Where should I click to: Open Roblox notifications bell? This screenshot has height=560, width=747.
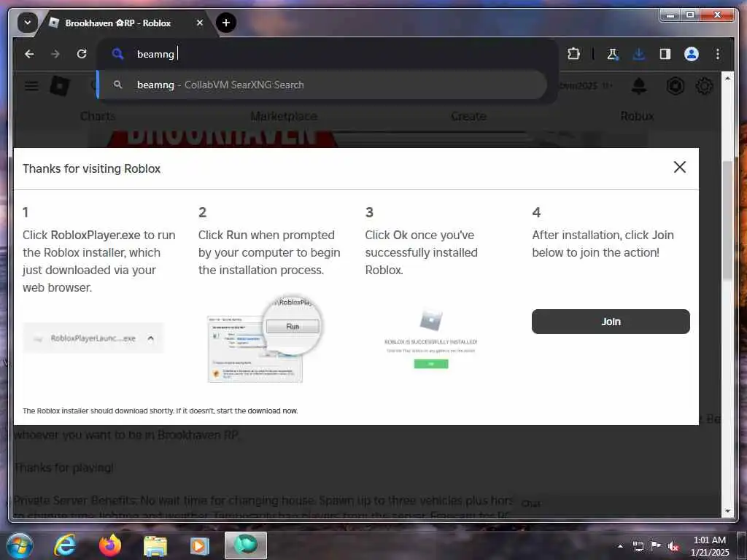point(639,86)
